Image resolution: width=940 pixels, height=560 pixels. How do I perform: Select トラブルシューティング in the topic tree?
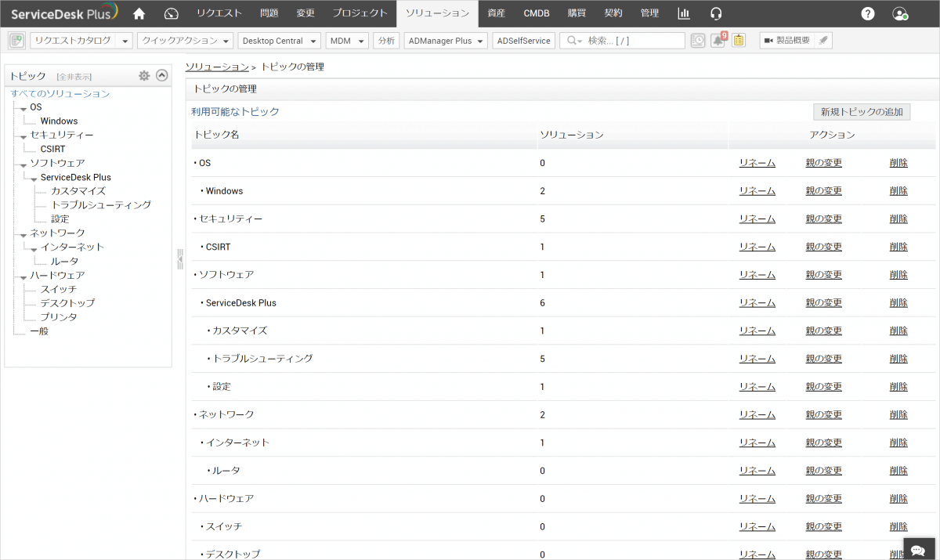(x=101, y=205)
